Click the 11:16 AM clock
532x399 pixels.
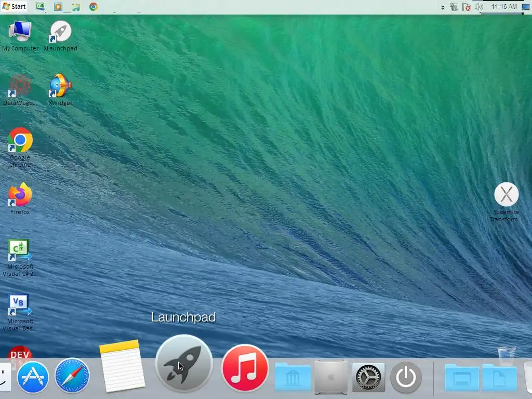tap(504, 7)
